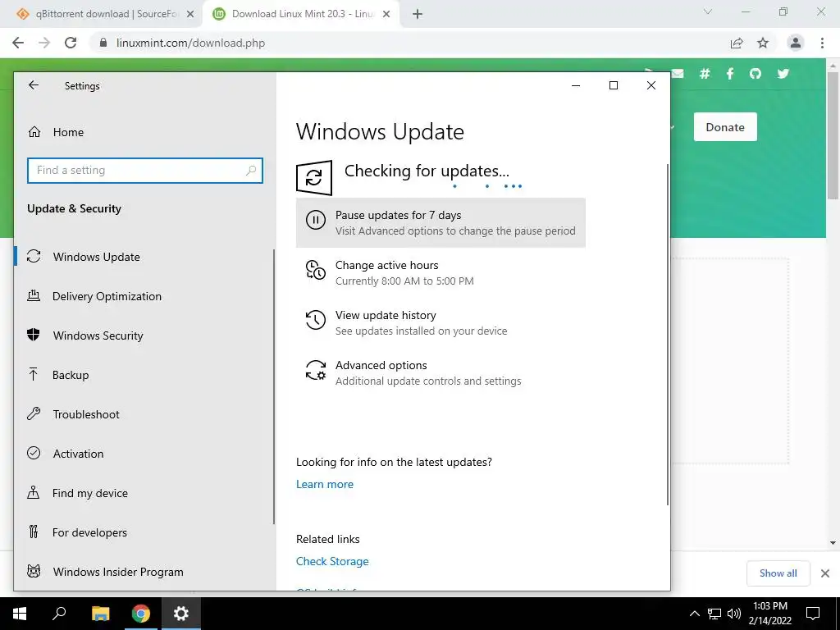Click the Windows Update refresh status icon
Image resolution: width=840 pixels, height=630 pixels.
(x=314, y=178)
